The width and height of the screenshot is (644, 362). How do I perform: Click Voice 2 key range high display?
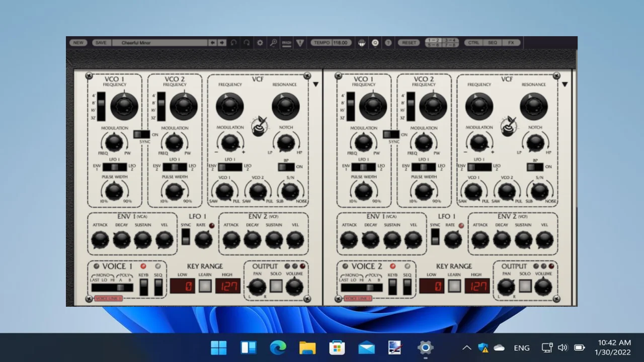[x=477, y=286]
